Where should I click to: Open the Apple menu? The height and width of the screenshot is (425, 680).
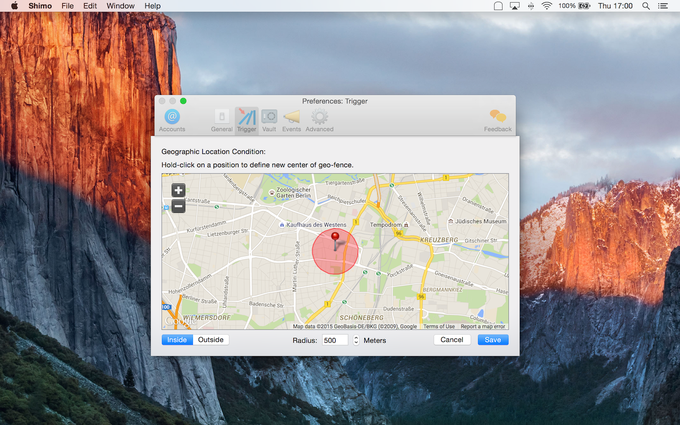[x=14, y=6]
